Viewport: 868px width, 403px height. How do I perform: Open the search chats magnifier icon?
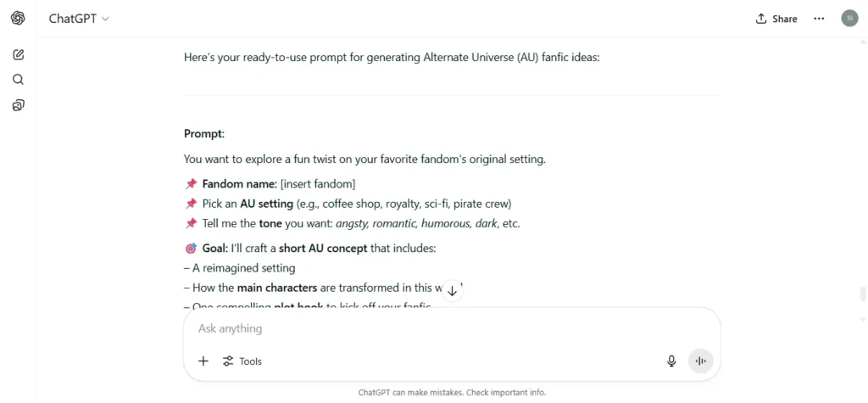[18, 80]
